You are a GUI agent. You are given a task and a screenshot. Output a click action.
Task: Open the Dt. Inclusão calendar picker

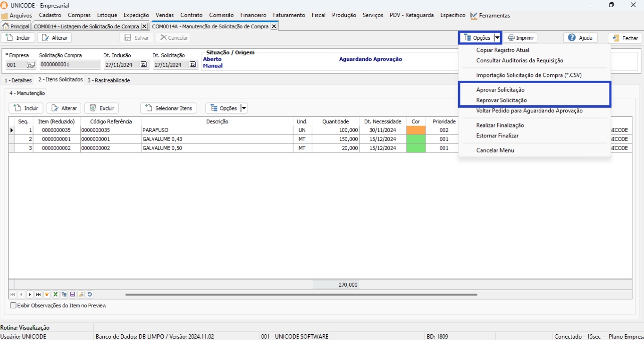pos(143,65)
